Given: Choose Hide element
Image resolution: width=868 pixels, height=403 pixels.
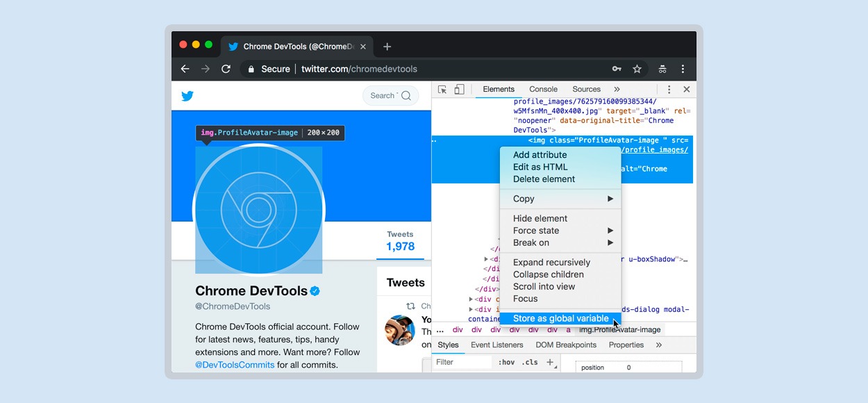Looking at the screenshot, I should (x=560, y=218).
